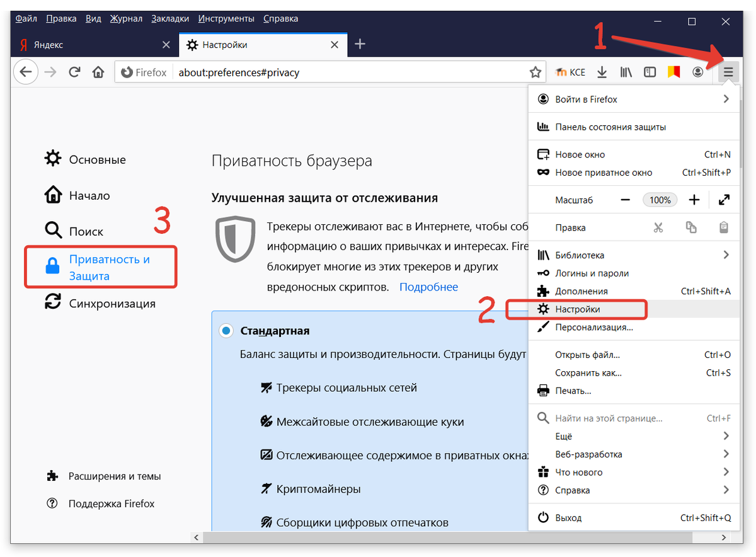This screenshot has height=557, width=756.
Task: Open a new tab with plus button
Action: [x=360, y=44]
